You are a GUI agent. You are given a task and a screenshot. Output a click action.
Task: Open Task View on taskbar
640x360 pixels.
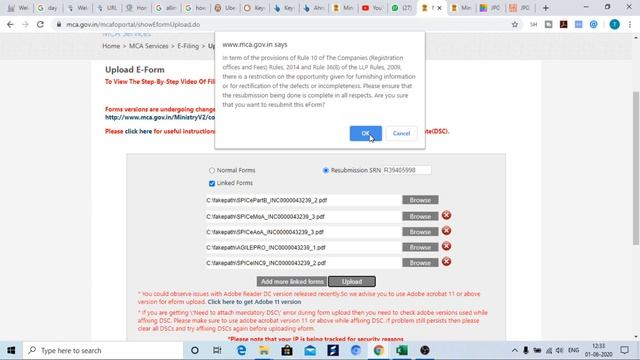point(217,350)
